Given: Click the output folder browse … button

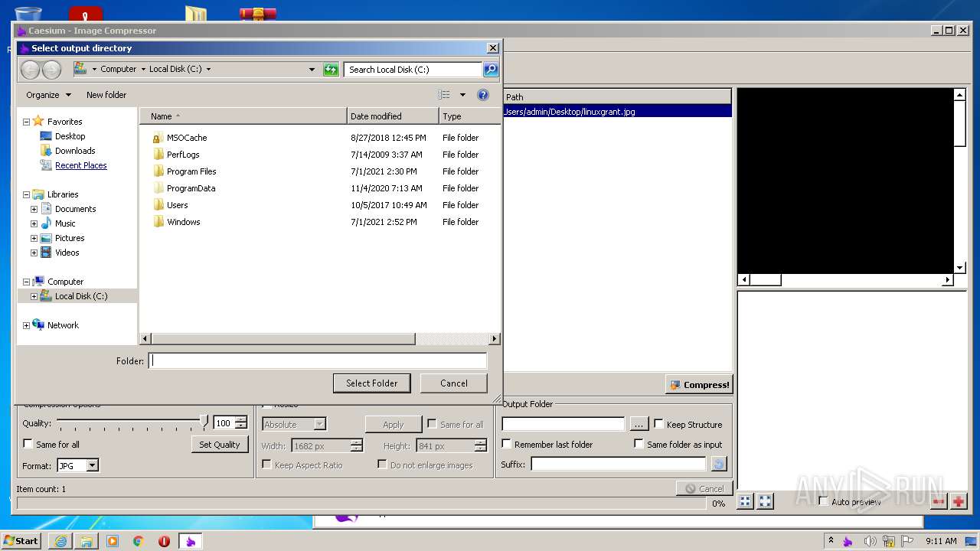Looking at the screenshot, I should click(x=639, y=424).
